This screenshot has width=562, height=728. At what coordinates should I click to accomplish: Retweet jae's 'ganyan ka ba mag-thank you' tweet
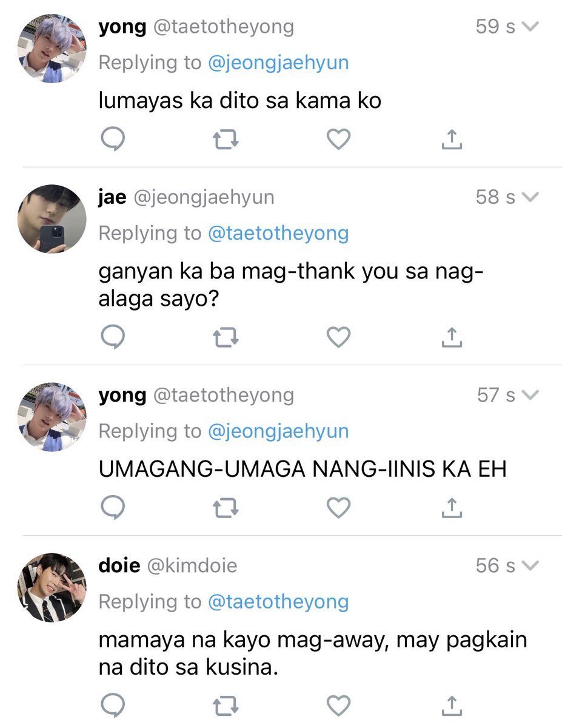[x=226, y=337]
